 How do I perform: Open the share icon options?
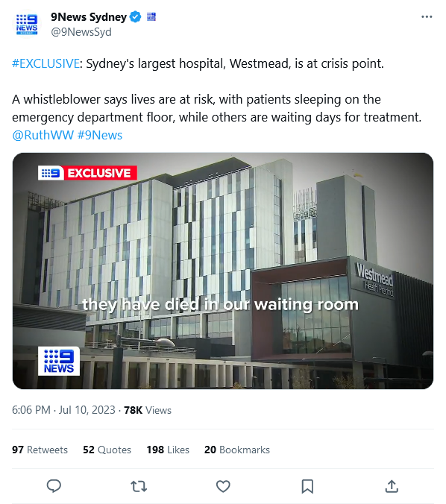392,486
